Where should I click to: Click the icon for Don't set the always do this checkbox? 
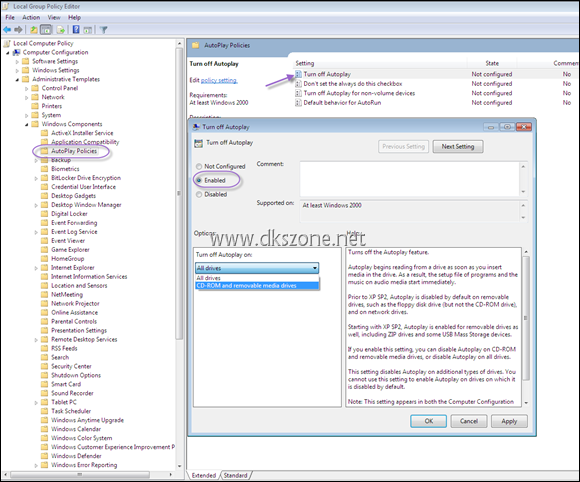point(298,84)
